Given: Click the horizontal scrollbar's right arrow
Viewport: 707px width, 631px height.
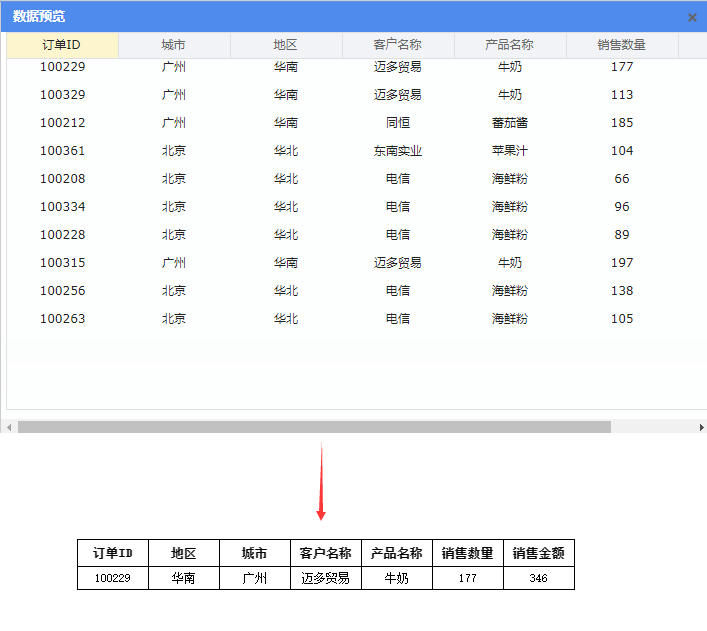Looking at the screenshot, I should pyautogui.click(x=700, y=427).
